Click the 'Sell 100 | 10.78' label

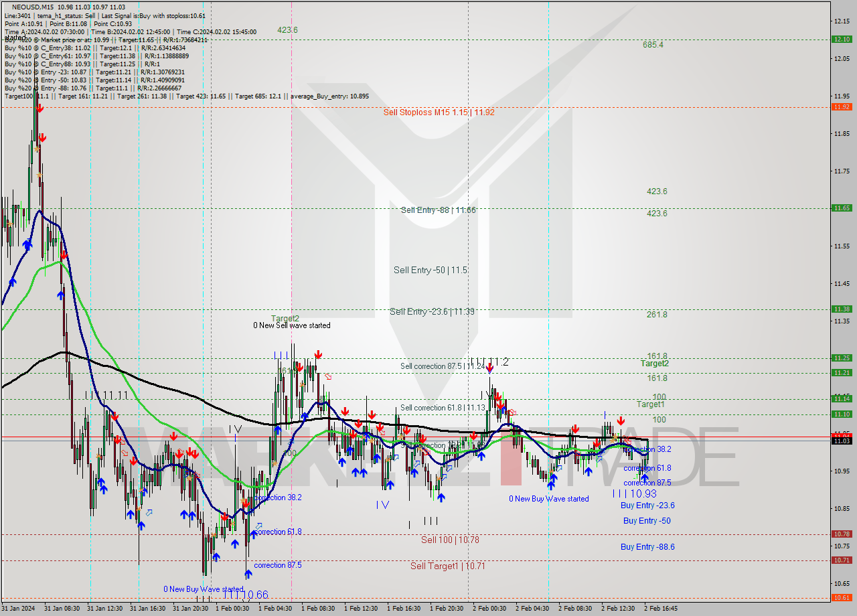450,539
